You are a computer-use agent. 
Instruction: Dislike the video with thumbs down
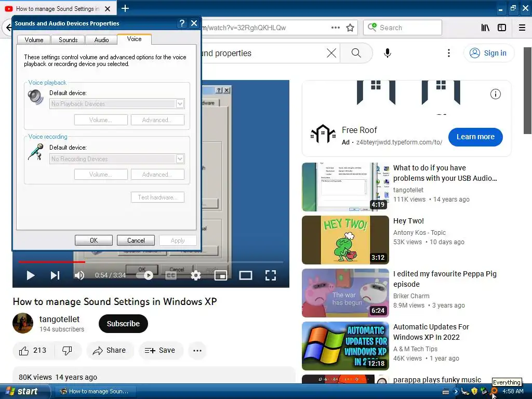point(67,351)
